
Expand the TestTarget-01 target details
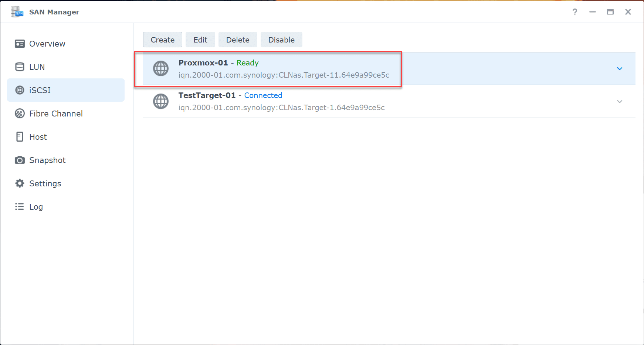(x=620, y=101)
